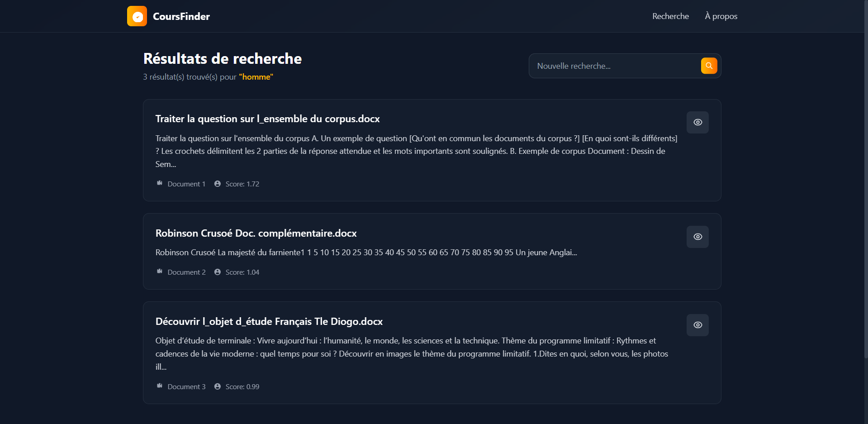
Task: Open the Traiter la question sur l_ensemble du corpus.docx title
Action: [x=267, y=119]
